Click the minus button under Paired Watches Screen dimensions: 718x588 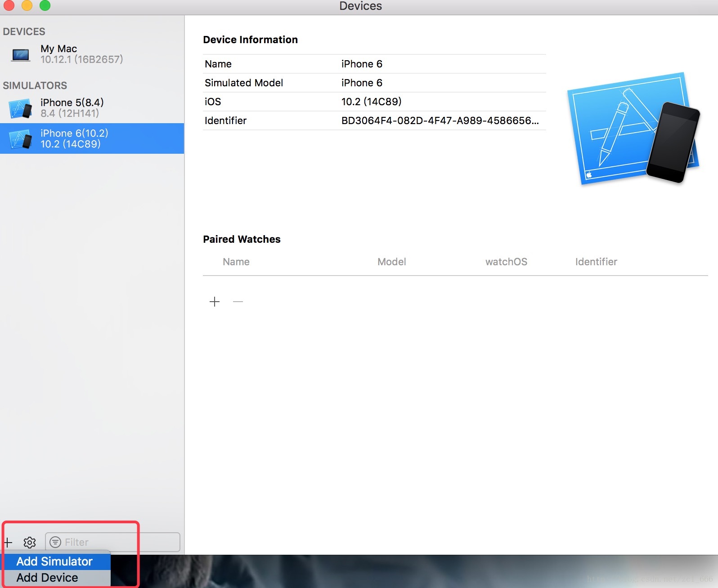tap(238, 302)
